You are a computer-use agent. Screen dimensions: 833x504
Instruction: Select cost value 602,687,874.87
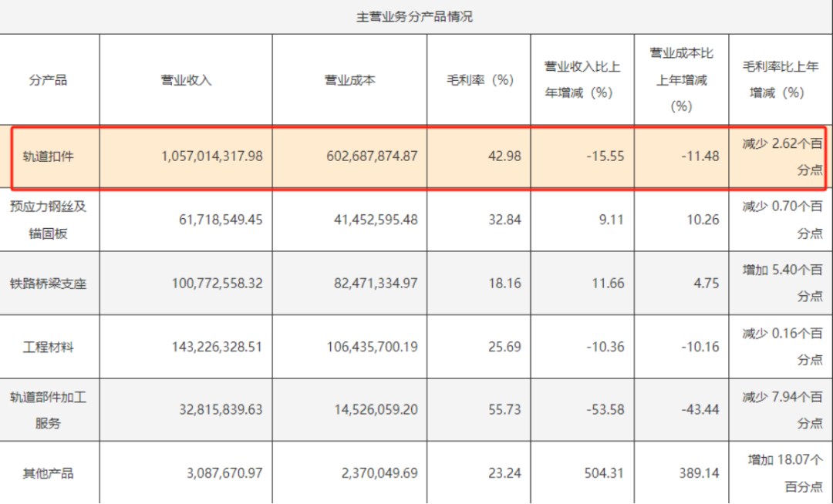367,156
